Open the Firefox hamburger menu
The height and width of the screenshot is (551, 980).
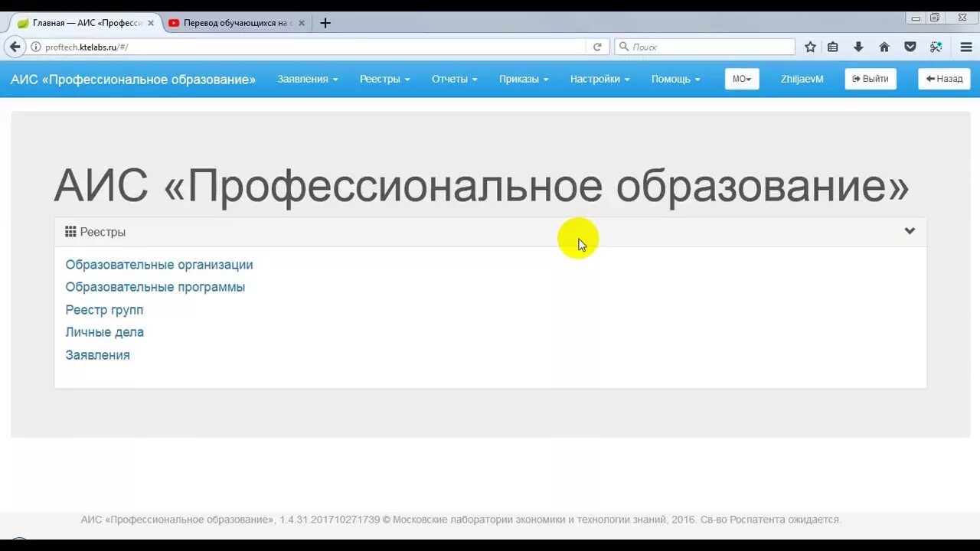[966, 47]
